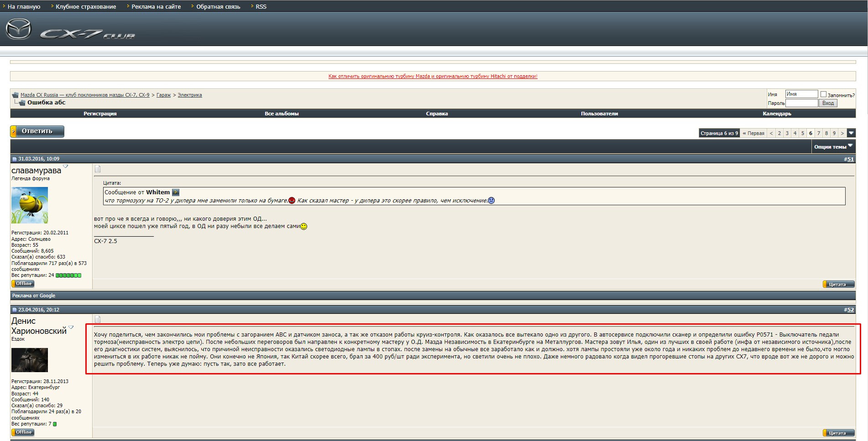Click Денис Харионовский's avatar picture

30,360
